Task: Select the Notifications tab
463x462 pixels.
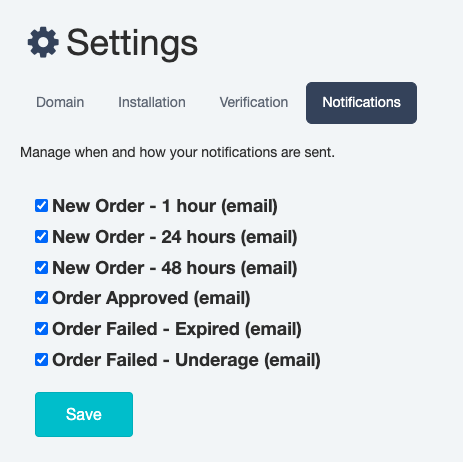Action: tap(361, 103)
